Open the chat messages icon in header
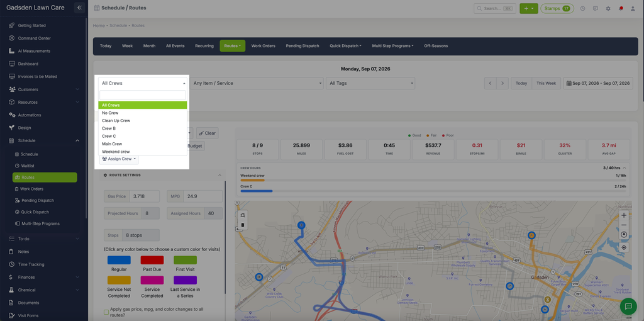Image resolution: width=644 pixels, height=321 pixels. (x=595, y=8)
